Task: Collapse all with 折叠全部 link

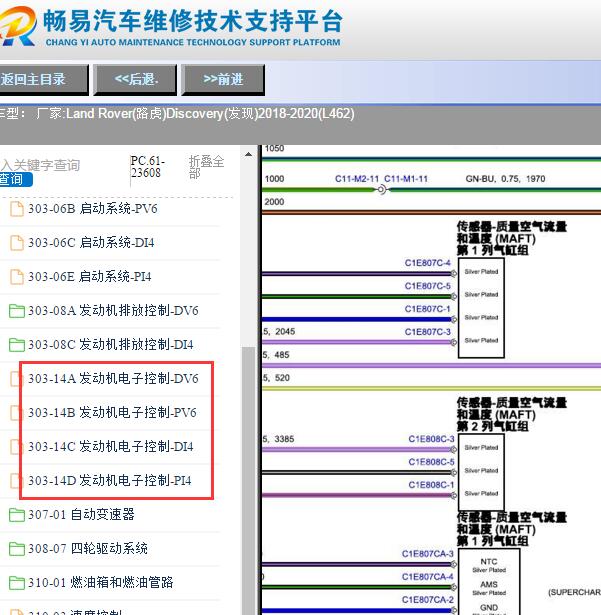Action: [x=206, y=166]
